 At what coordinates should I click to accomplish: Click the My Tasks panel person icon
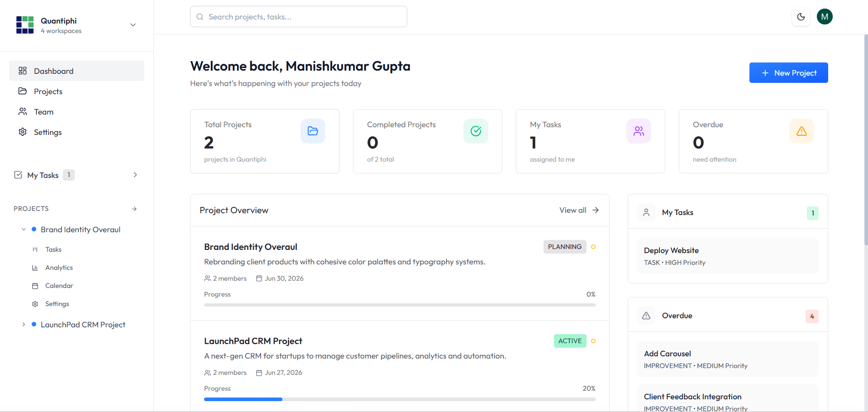(646, 212)
